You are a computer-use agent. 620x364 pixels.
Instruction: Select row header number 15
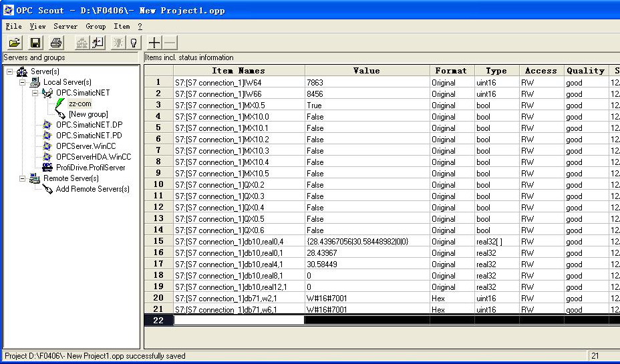click(158, 241)
